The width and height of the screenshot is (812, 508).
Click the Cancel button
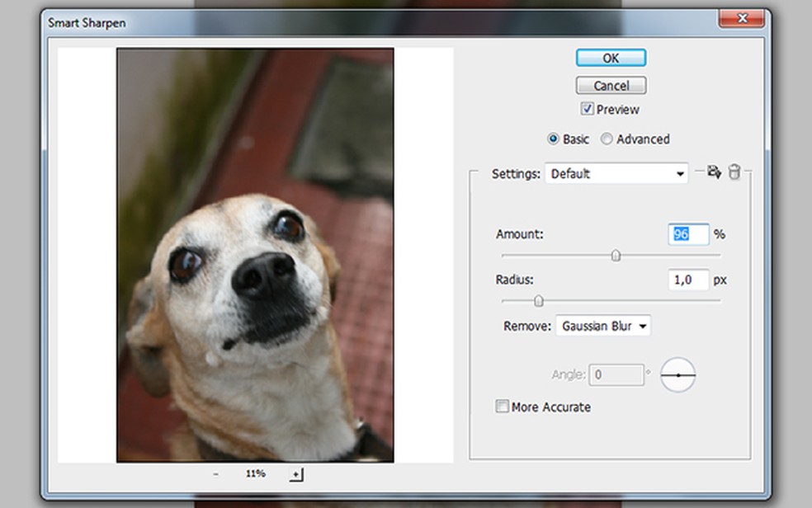coord(611,86)
